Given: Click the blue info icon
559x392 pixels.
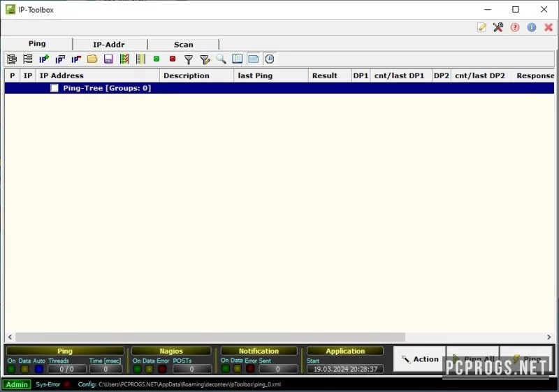Looking at the screenshot, I should point(532,27).
